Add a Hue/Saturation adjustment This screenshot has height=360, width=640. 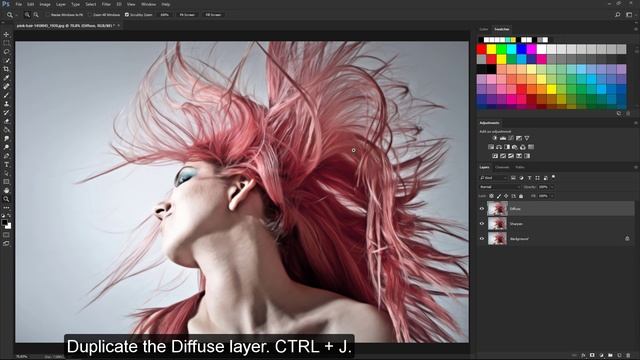(x=491, y=147)
